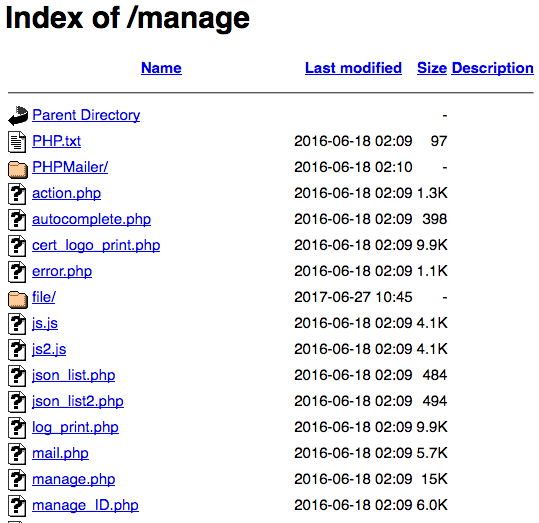539x523 pixels.
Task: Open the PHPMailer/ directory link
Action: tap(70, 167)
